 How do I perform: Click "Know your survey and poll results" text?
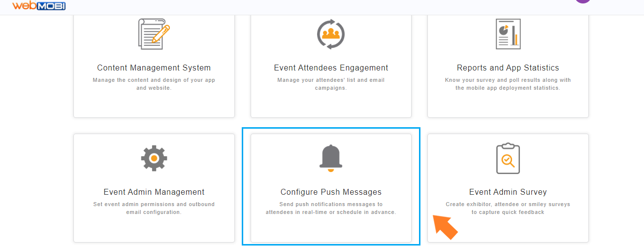[x=508, y=84]
